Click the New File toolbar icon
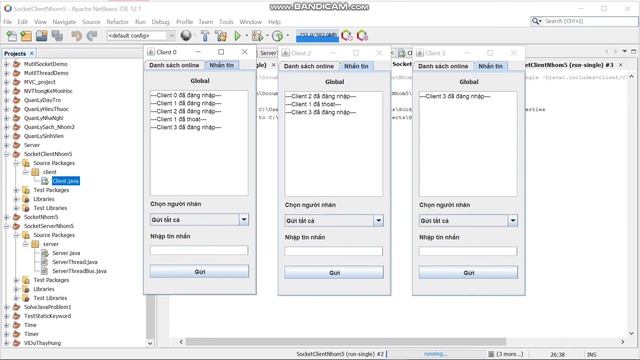Viewport: 640px width, 360px height. click(11, 36)
